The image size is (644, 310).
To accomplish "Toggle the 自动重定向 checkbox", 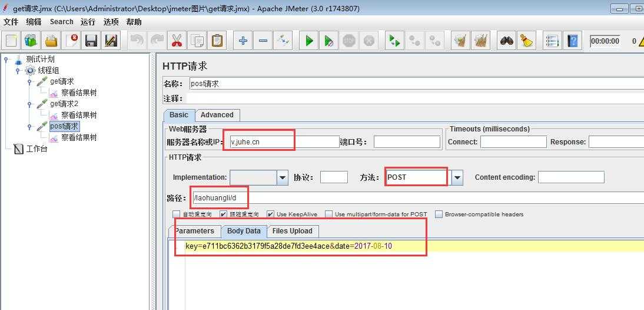I will pyautogui.click(x=177, y=214).
